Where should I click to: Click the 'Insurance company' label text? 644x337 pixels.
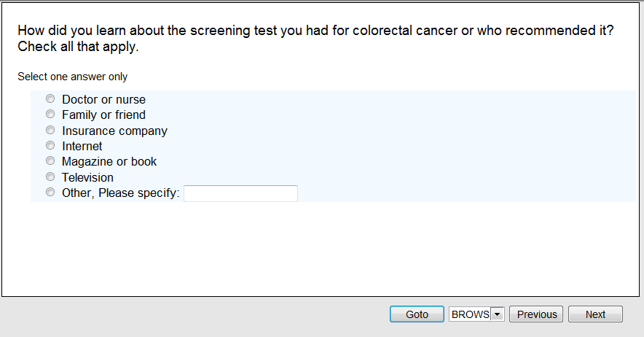pyautogui.click(x=114, y=131)
